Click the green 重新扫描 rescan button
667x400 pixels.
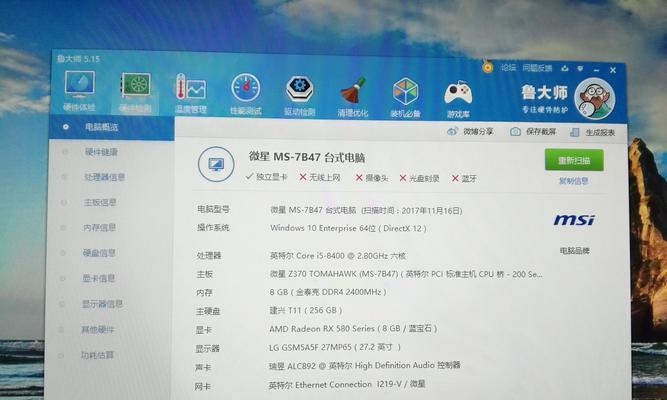(x=574, y=160)
